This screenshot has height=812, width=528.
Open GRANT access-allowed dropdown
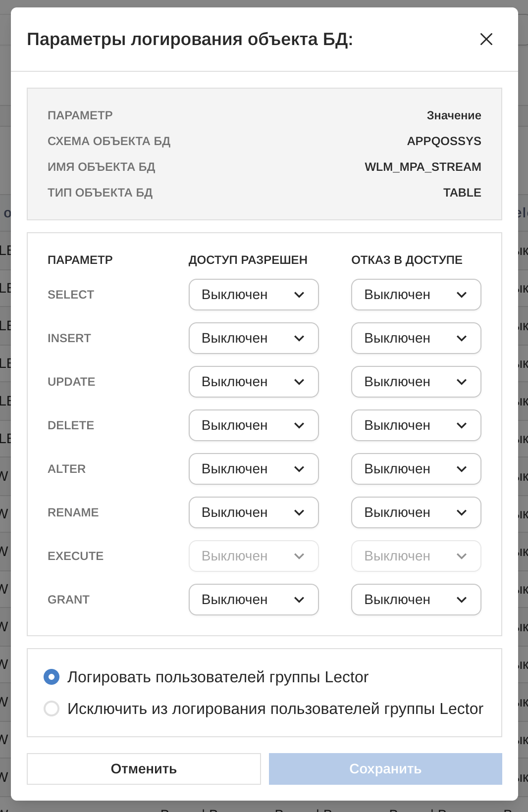[x=253, y=600]
